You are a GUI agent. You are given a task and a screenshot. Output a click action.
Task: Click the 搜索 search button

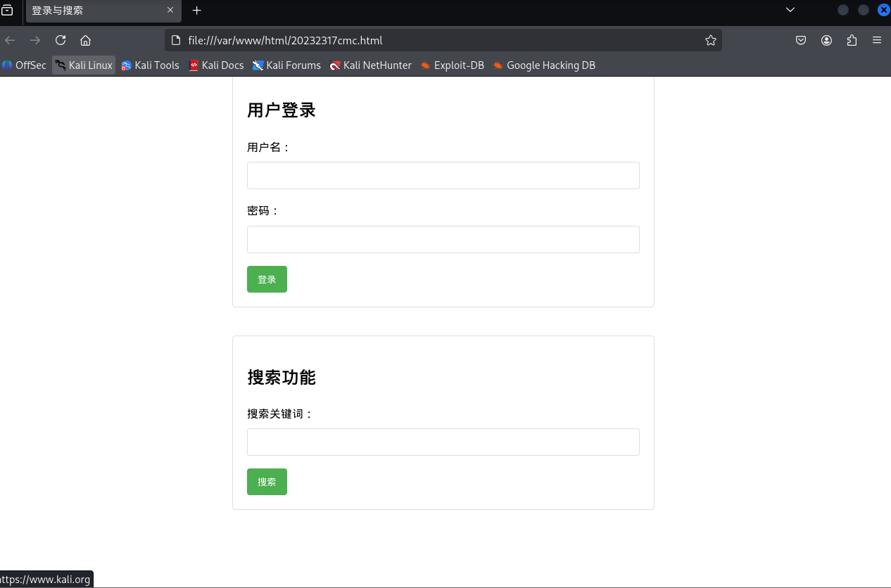click(267, 481)
